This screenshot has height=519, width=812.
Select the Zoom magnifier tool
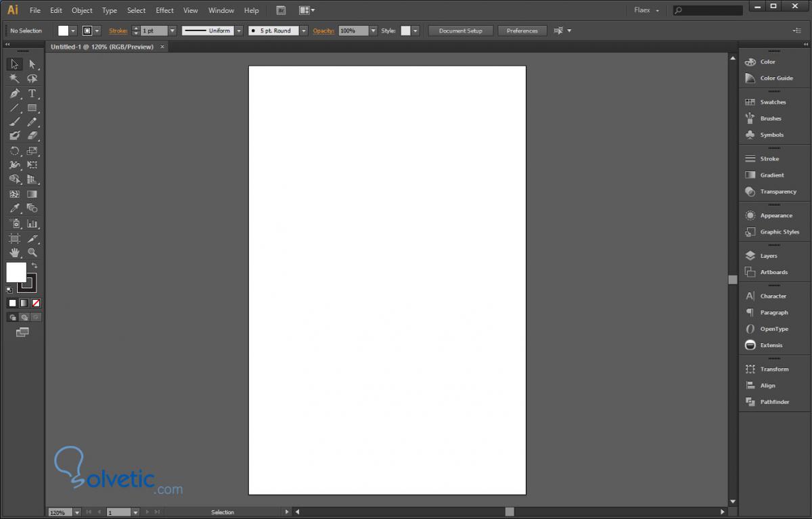click(x=32, y=252)
